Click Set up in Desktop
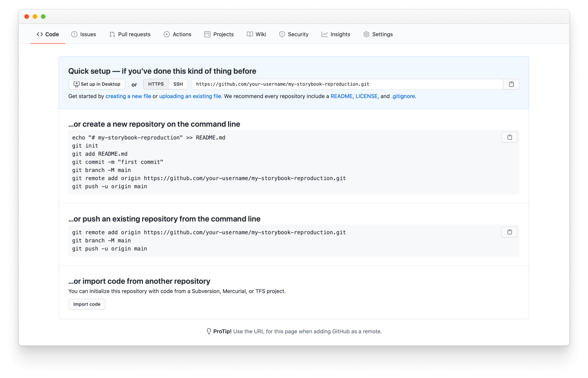Viewport: 588px width, 378px height. click(x=96, y=84)
